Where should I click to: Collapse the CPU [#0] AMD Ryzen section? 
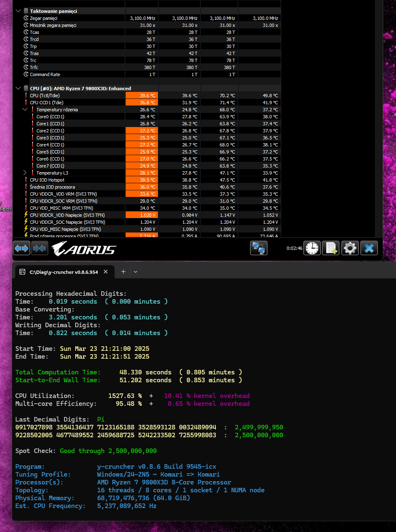coord(18,89)
